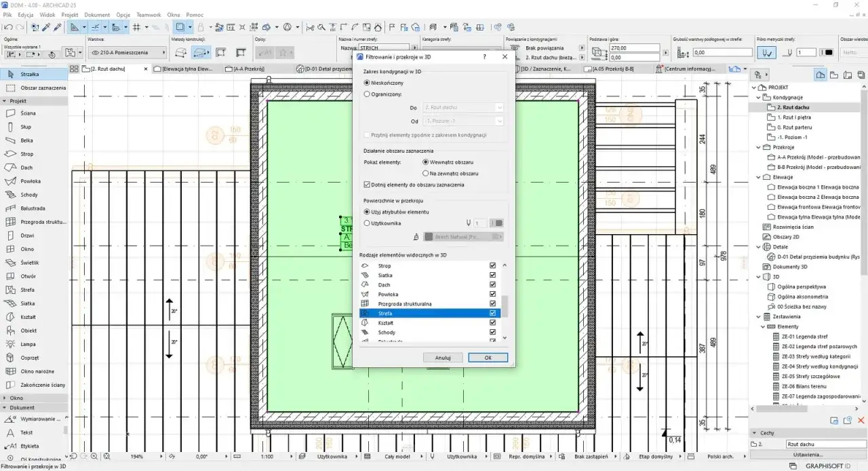
Task: Click the undo arrow in toolbar
Action: (x=7, y=27)
